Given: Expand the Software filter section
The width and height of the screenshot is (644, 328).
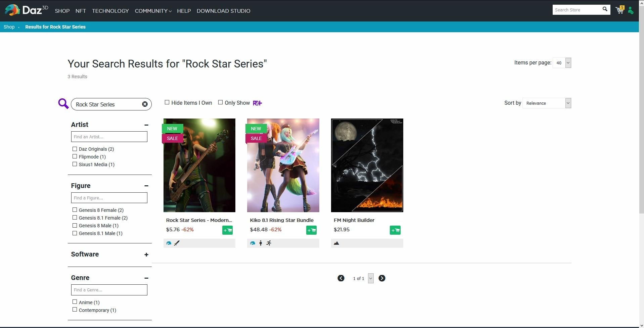Looking at the screenshot, I should 146,255.
